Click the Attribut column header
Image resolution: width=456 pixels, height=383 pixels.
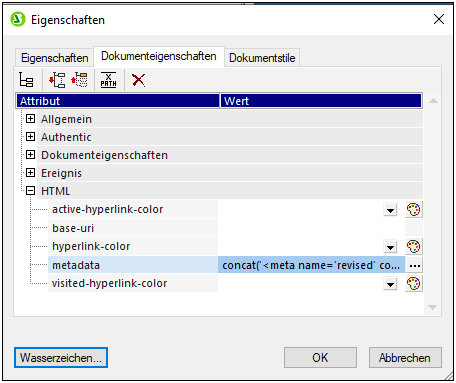[x=118, y=101]
